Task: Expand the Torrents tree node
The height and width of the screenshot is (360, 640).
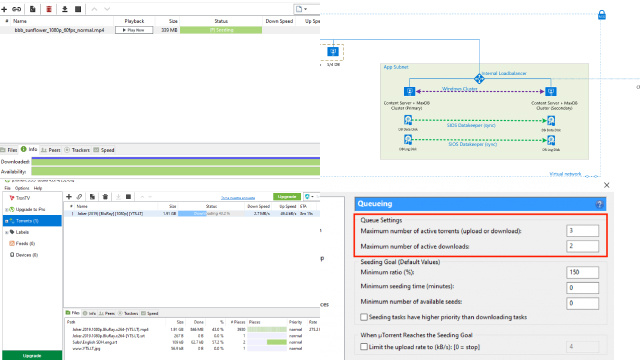Action: [6, 221]
